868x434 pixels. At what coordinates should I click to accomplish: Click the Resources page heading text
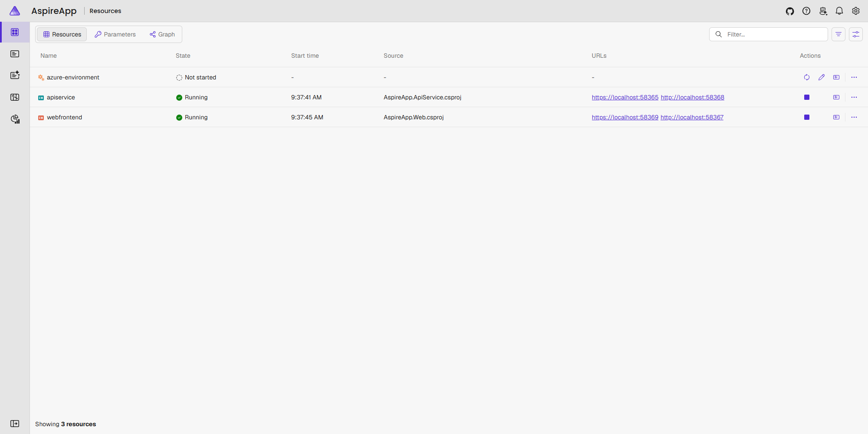(x=105, y=11)
